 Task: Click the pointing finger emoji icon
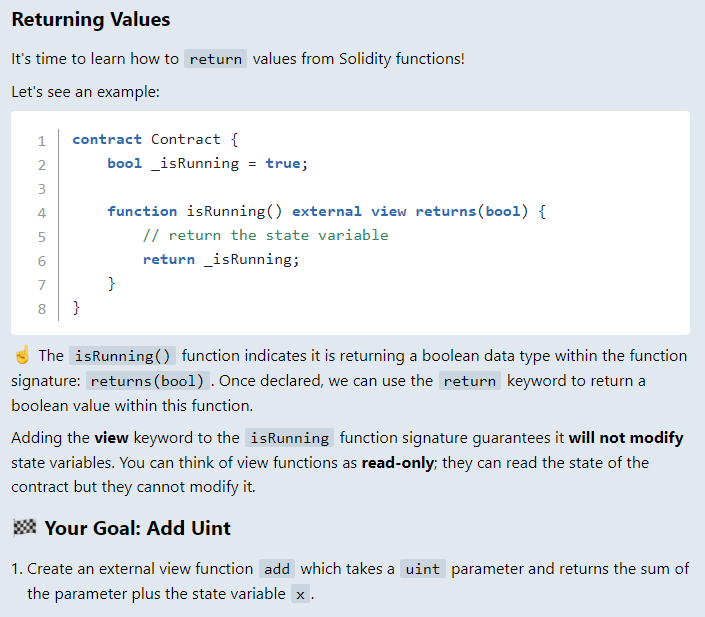[x=22, y=356]
